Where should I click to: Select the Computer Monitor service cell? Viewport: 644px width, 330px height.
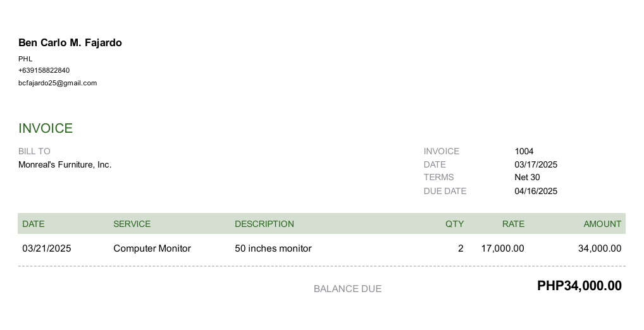point(152,248)
